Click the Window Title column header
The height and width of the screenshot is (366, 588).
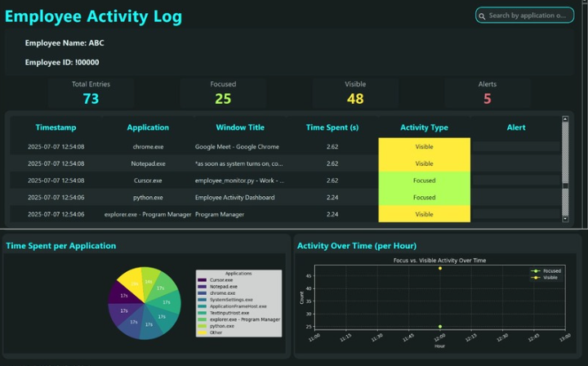pos(240,127)
